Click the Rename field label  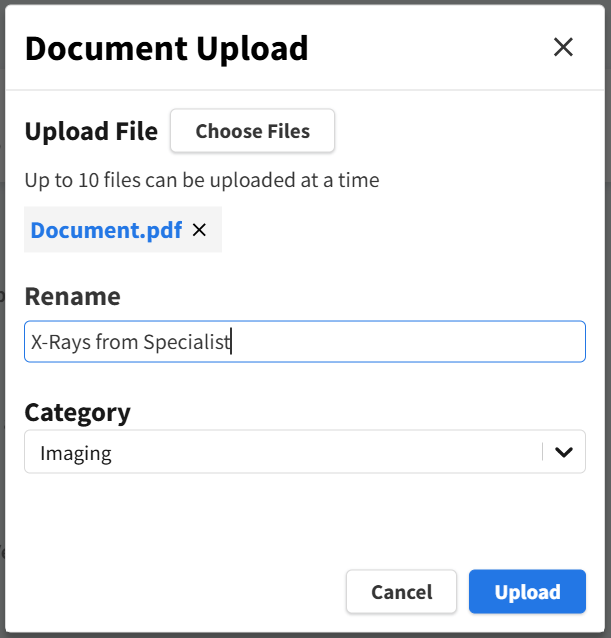point(72,296)
